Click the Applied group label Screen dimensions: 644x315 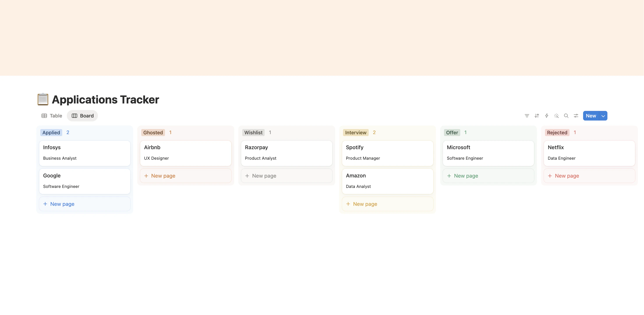[51, 133]
